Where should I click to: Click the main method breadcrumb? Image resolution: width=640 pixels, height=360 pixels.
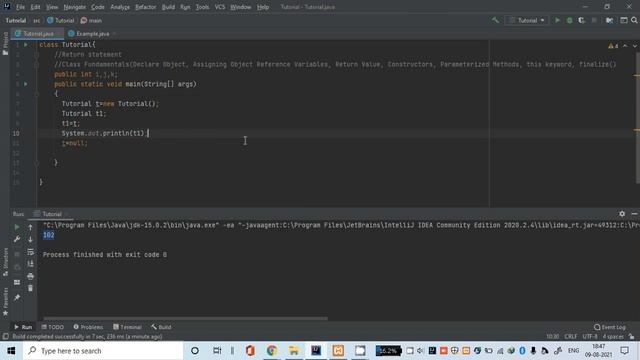[x=91, y=20]
